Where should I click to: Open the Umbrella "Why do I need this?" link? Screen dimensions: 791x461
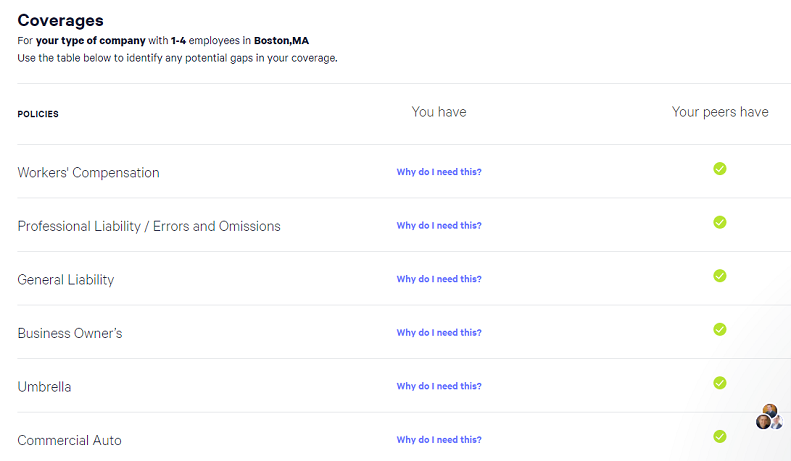(439, 386)
